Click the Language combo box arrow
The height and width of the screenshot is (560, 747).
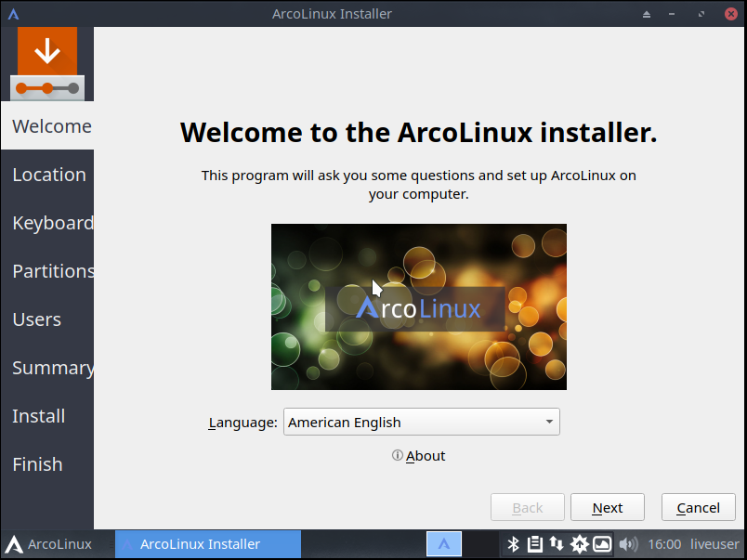(x=549, y=423)
